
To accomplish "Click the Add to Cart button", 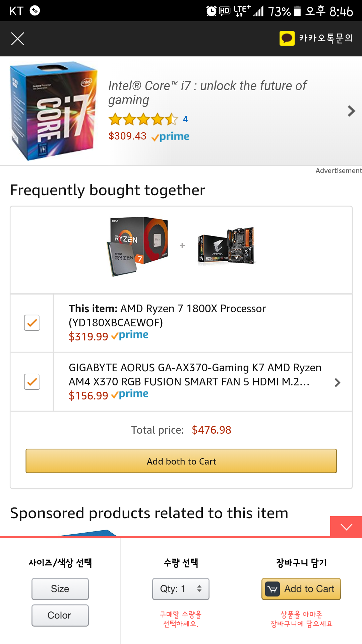I will click(301, 589).
